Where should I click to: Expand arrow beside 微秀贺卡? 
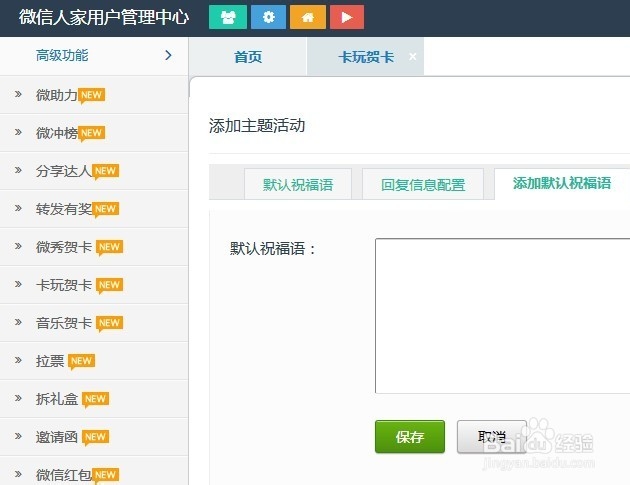[x=18, y=246]
